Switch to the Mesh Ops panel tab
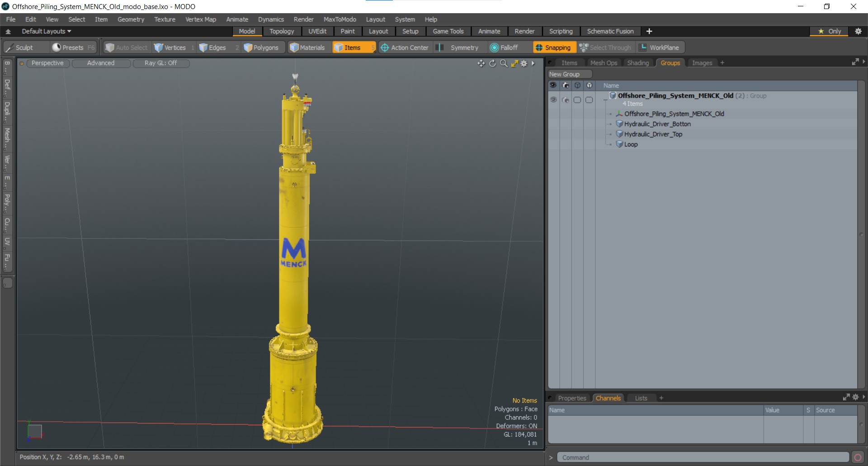 click(x=604, y=63)
